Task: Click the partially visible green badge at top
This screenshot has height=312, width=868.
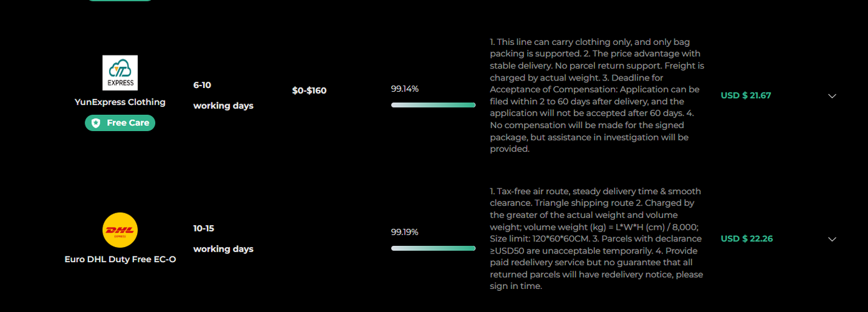Action: click(x=120, y=1)
